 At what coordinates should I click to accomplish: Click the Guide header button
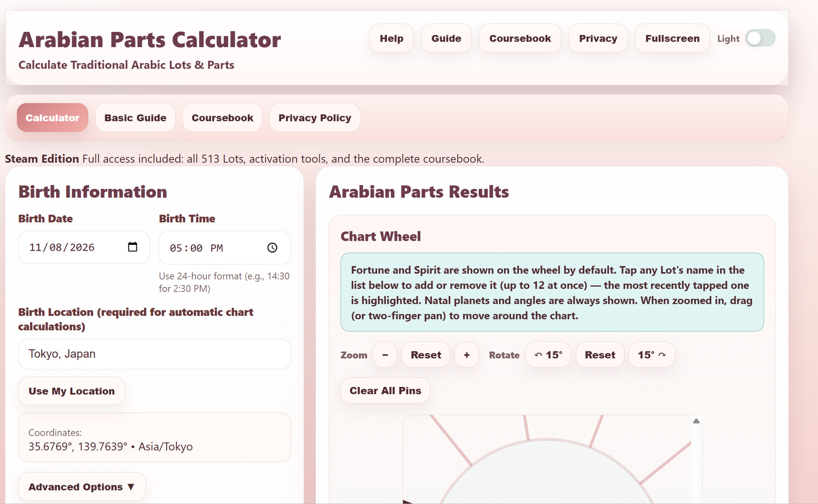click(x=447, y=38)
